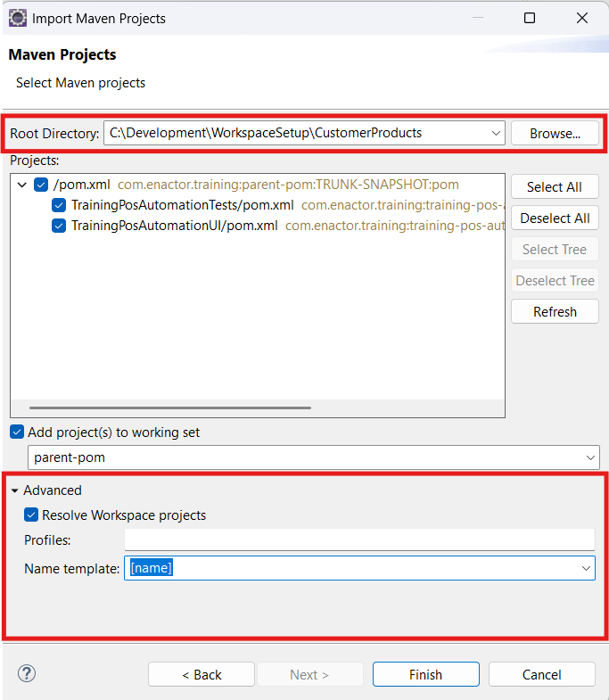Select the TrainingPosAutomationTests/pom.xml row
The height and width of the screenshot is (700, 609).
pyautogui.click(x=277, y=205)
